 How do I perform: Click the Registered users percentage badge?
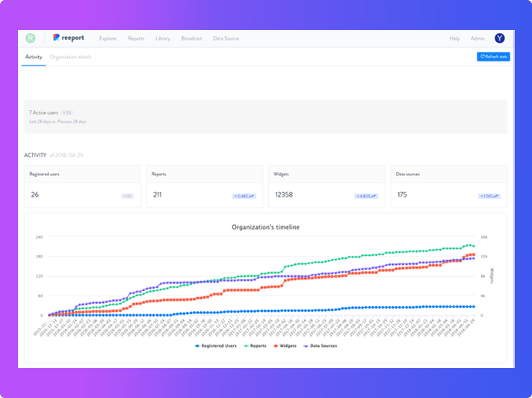tap(127, 196)
